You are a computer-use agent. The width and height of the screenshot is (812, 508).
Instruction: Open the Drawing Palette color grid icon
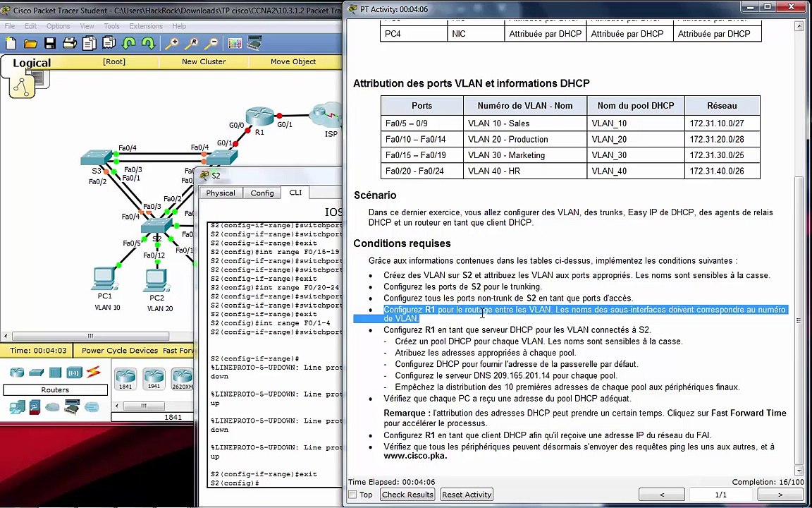click(x=235, y=44)
